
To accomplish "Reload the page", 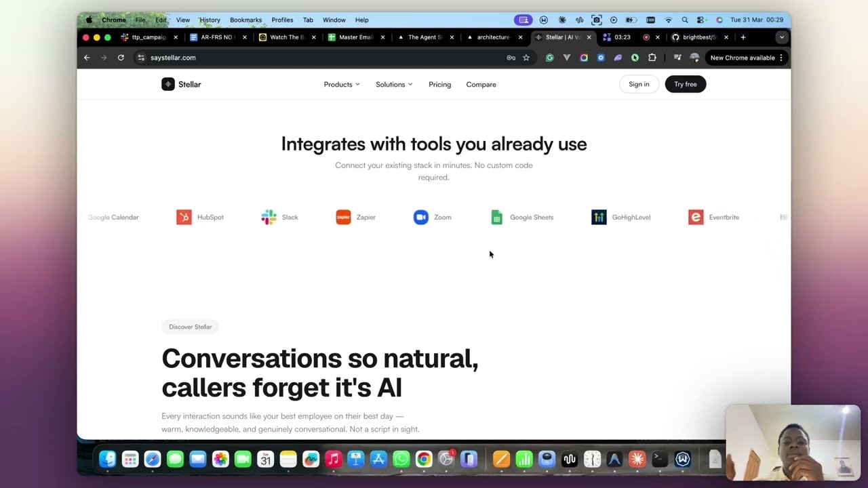I will [x=121, y=58].
